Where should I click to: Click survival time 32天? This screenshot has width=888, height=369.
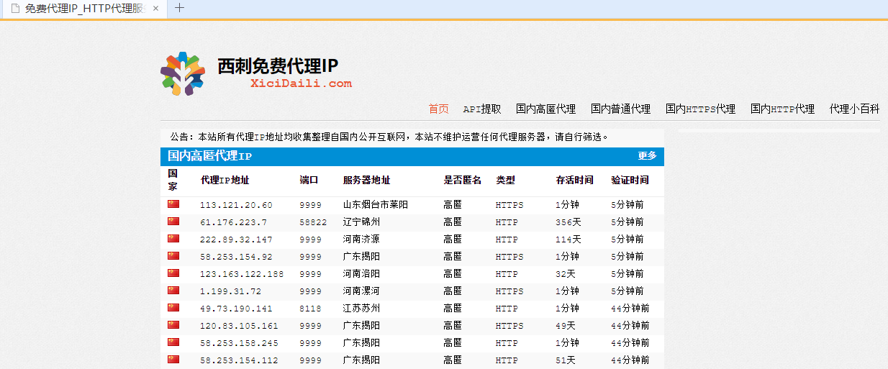coord(565,274)
